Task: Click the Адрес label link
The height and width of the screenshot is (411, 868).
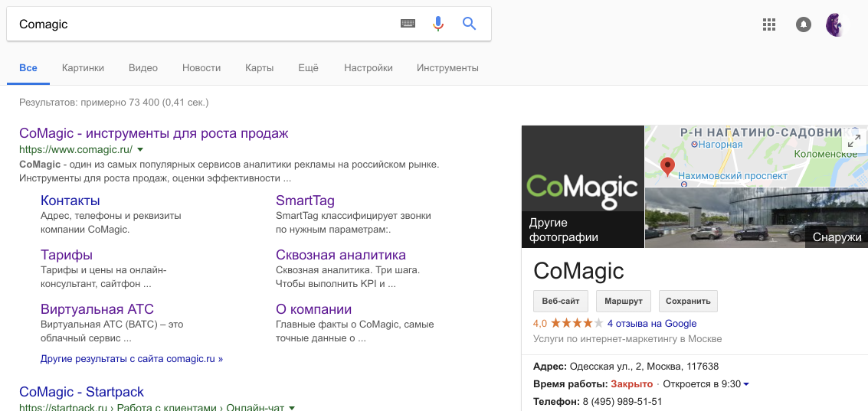Action: [550, 366]
